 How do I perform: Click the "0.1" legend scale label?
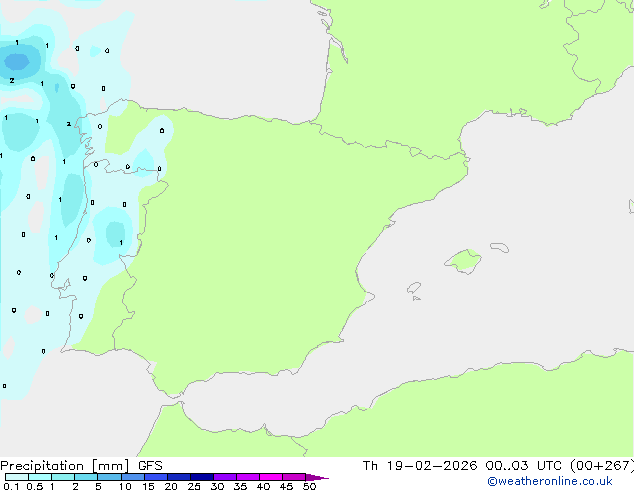(11, 486)
